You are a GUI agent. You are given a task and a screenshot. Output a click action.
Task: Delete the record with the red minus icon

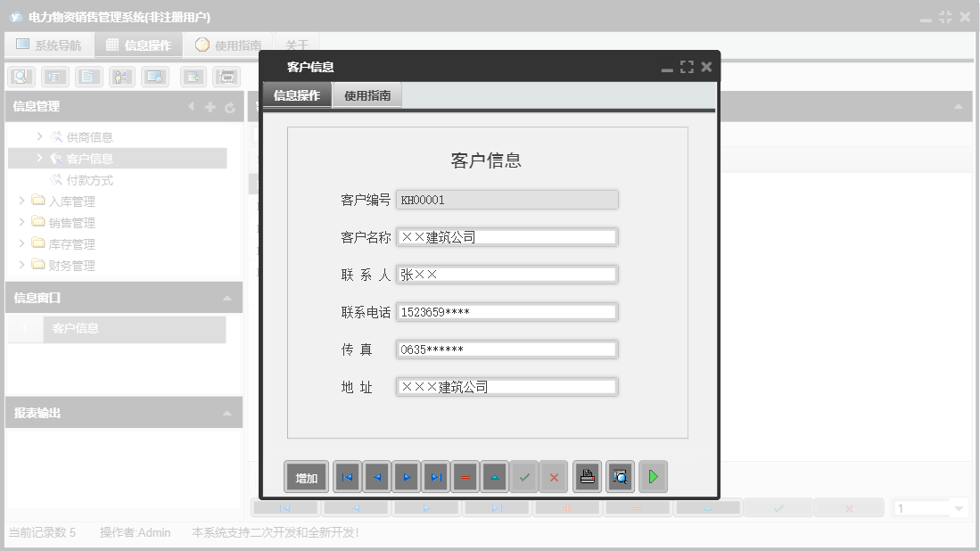click(x=465, y=477)
